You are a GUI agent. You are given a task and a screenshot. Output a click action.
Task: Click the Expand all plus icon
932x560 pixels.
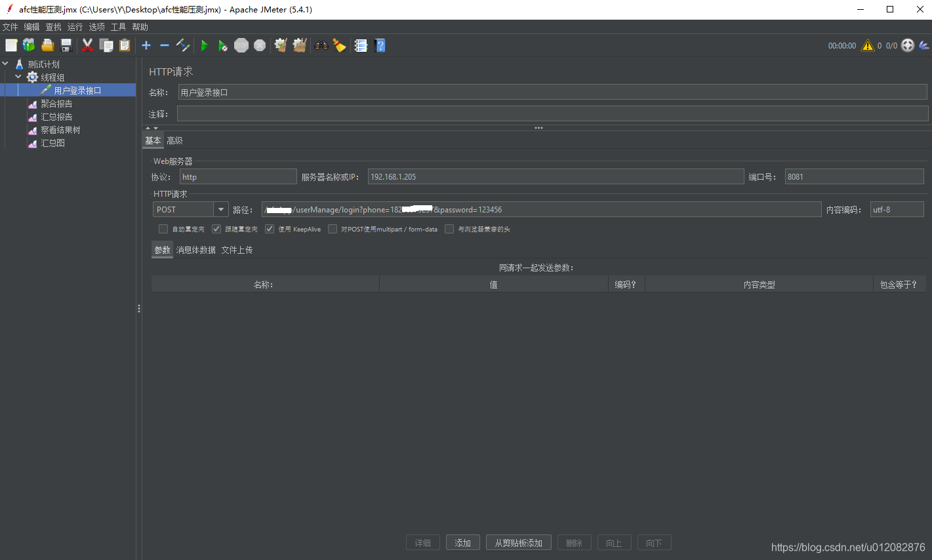click(146, 45)
